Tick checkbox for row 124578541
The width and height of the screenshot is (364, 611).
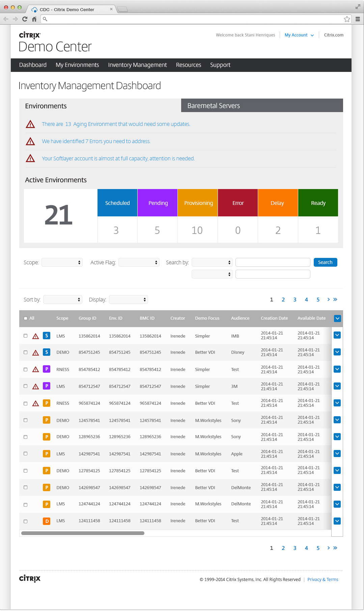26,420
